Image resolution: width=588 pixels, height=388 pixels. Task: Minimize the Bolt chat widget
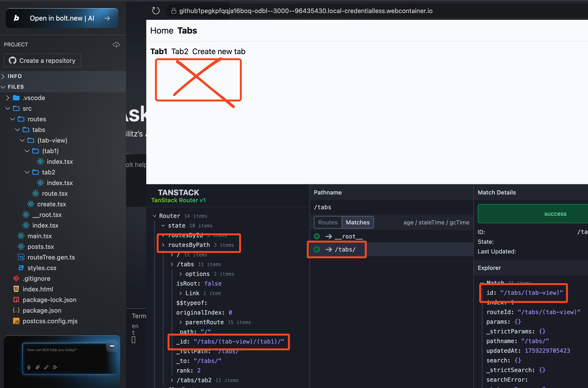(112, 346)
